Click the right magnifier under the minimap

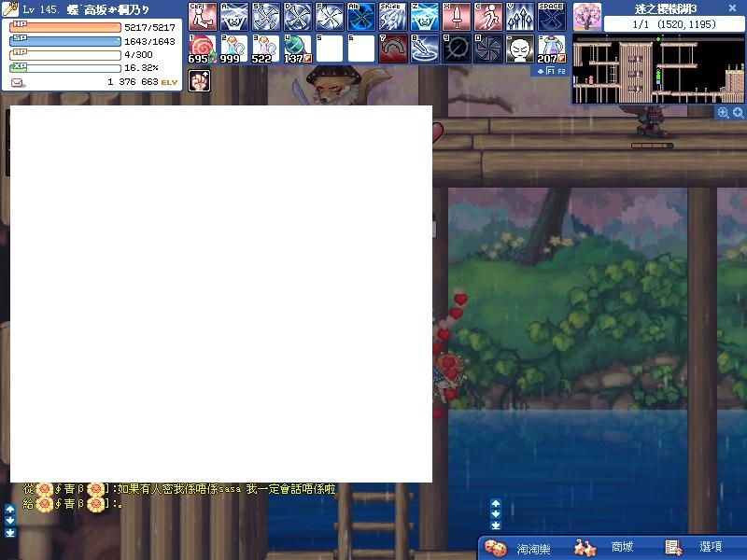[738, 112]
